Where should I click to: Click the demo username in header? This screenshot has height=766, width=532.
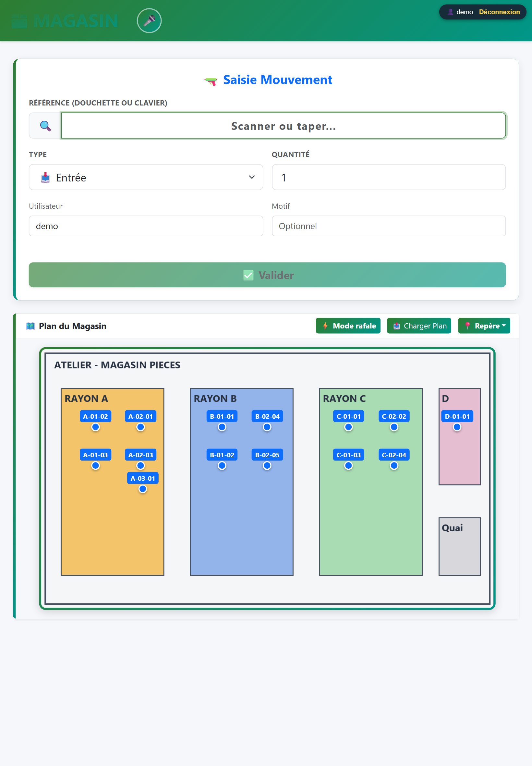(465, 12)
